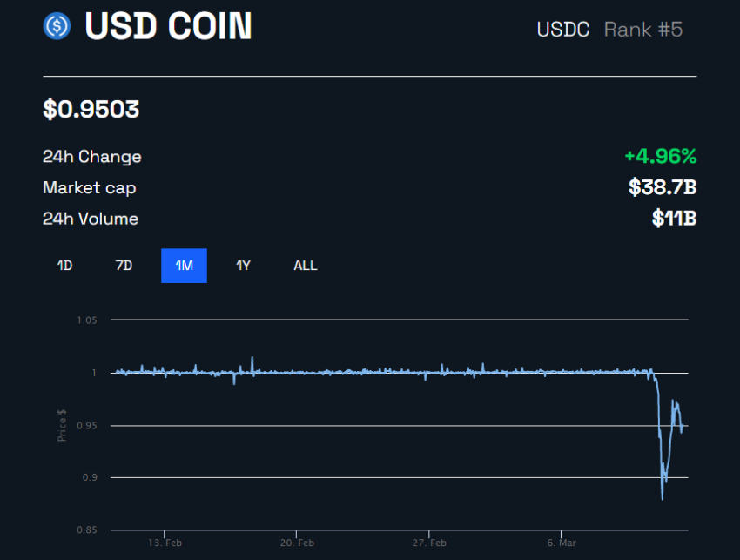The width and height of the screenshot is (740, 560).
Task: Click the USDC ticker symbol
Action: [563, 30]
